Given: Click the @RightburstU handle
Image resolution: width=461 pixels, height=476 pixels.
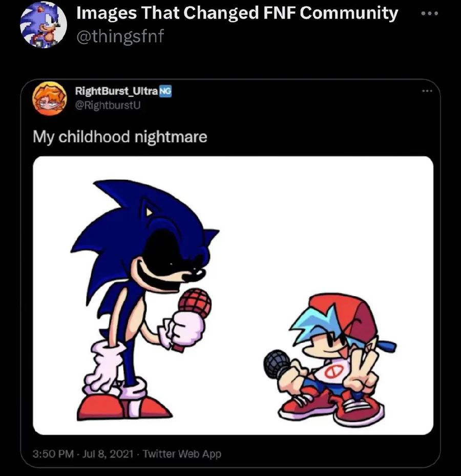Looking at the screenshot, I should coord(108,105).
